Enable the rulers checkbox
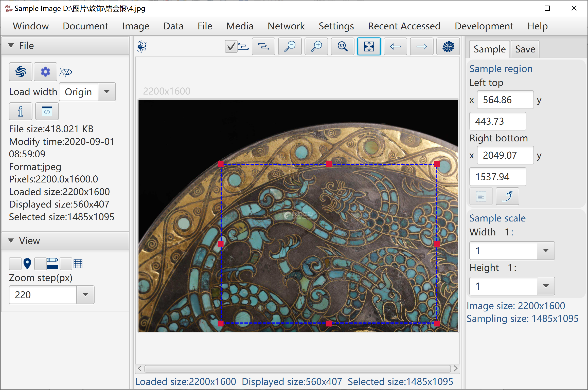The width and height of the screenshot is (588, 390). point(40,264)
